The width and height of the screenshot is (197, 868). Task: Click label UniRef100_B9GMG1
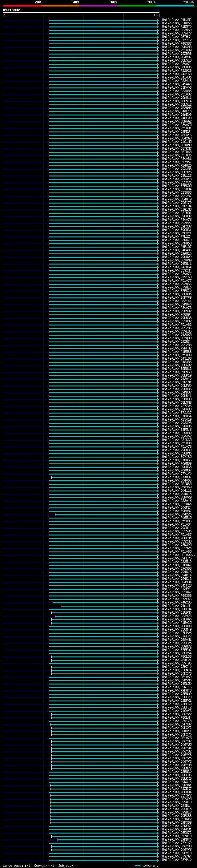(x=176, y=230)
